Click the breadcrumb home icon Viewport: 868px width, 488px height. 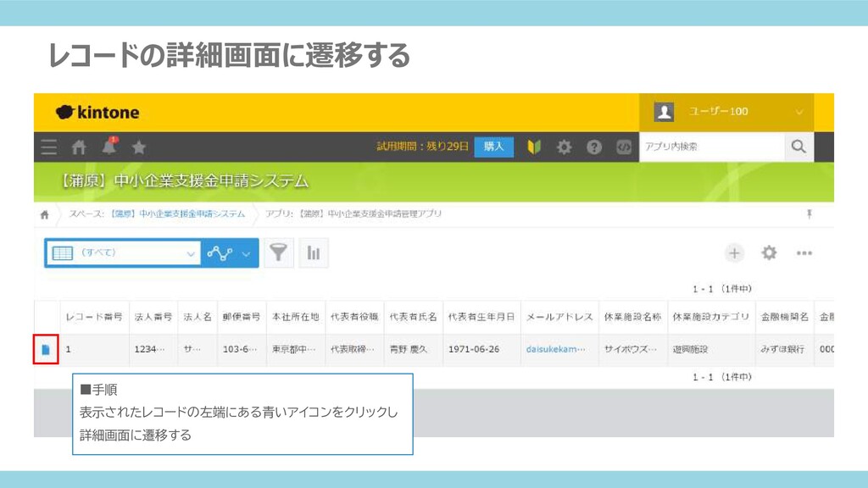tap(44, 214)
